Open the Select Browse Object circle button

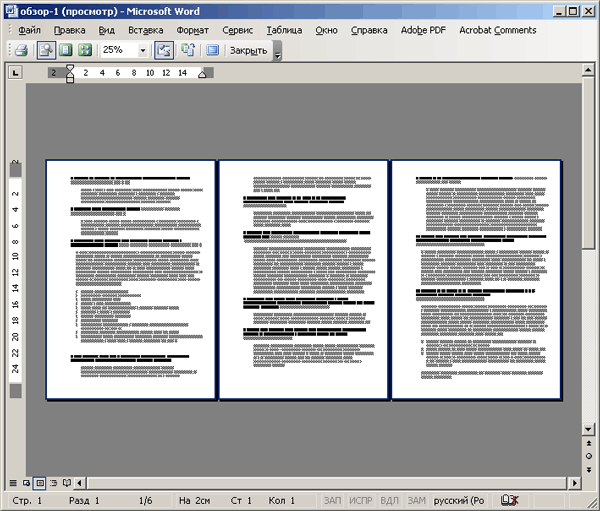point(589,456)
